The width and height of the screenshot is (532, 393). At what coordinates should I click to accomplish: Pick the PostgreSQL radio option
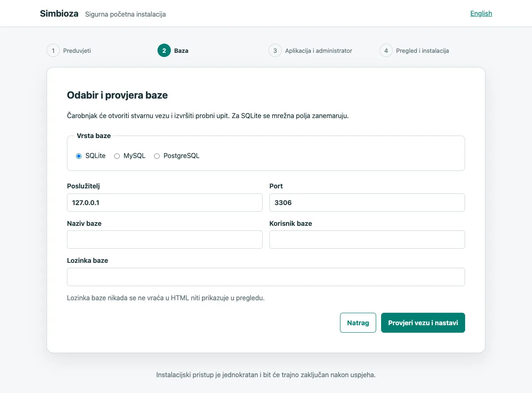(x=157, y=156)
